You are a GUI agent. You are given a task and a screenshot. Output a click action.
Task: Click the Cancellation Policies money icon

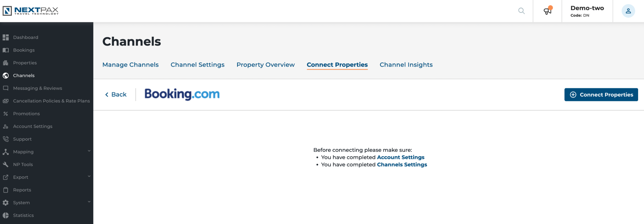6,101
